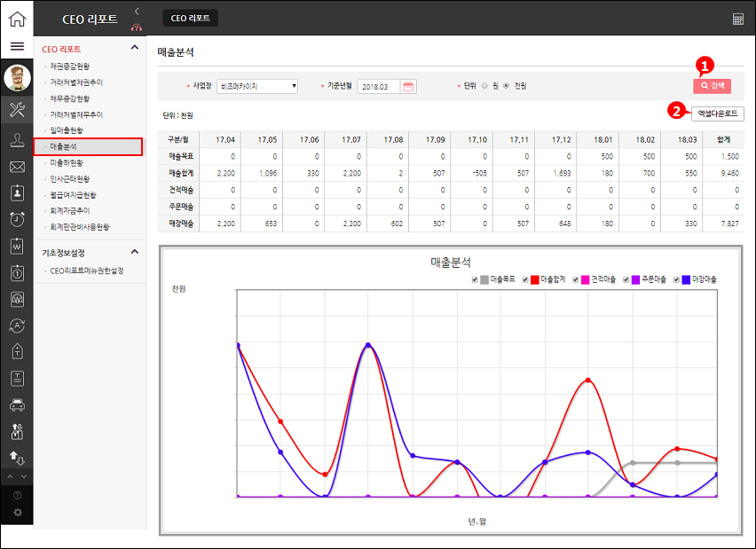
Task: Open the hamburger menu icon
Action: click(17, 46)
